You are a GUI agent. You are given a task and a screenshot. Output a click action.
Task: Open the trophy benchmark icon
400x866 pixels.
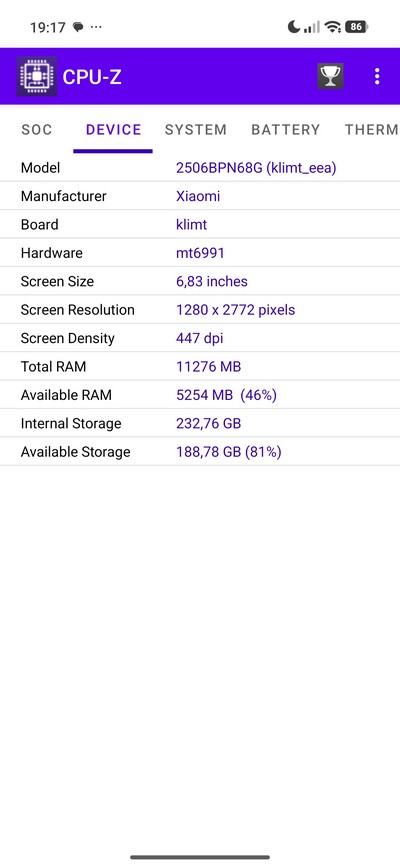point(330,76)
